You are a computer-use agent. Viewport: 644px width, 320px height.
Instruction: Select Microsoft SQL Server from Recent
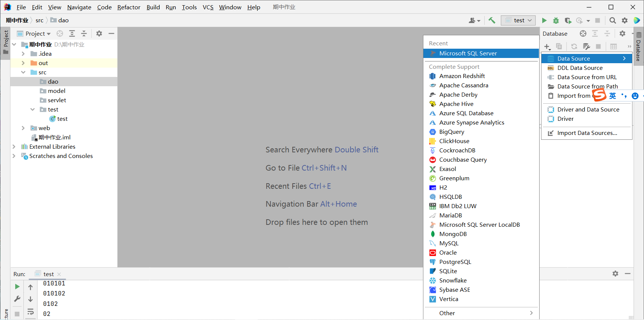[481, 54]
